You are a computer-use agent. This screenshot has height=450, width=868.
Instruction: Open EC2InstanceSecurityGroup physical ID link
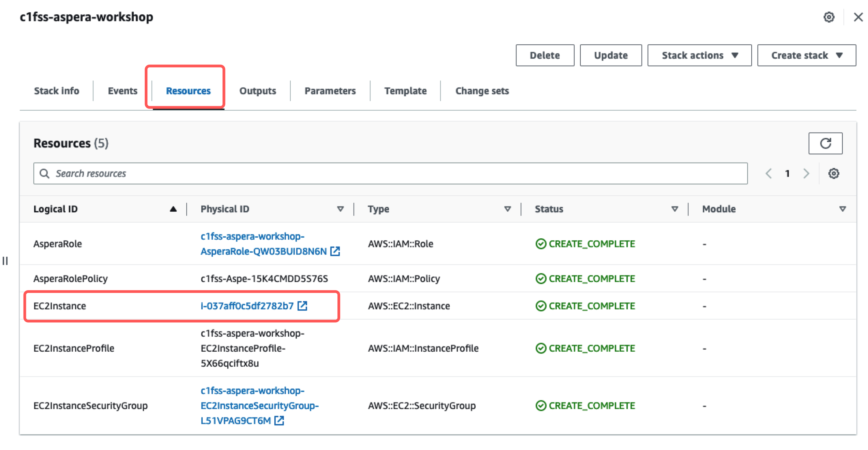[x=260, y=406]
